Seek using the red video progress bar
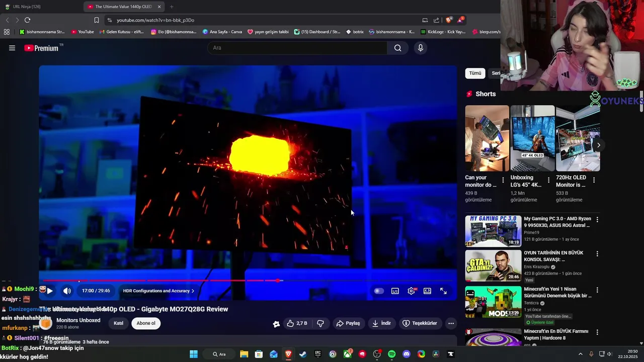The image size is (644, 362). coord(248,281)
